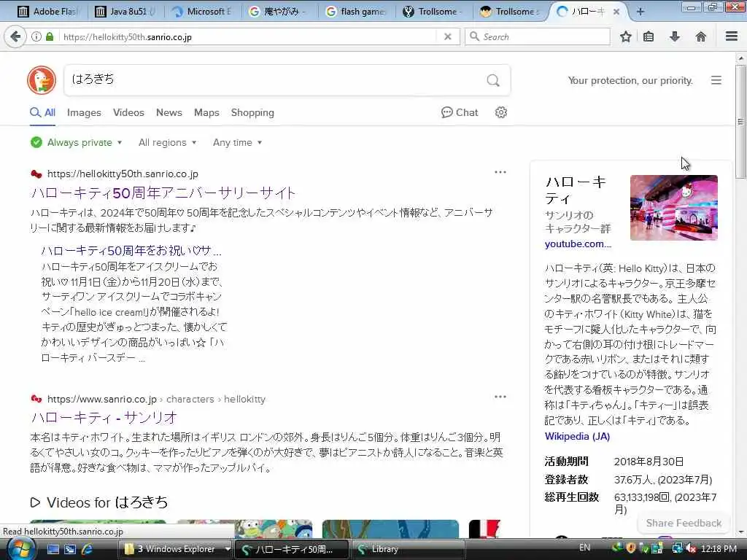Viewport: 747px width, 560px height.
Task: Click the muted volume tray icon
Action: 690,548
